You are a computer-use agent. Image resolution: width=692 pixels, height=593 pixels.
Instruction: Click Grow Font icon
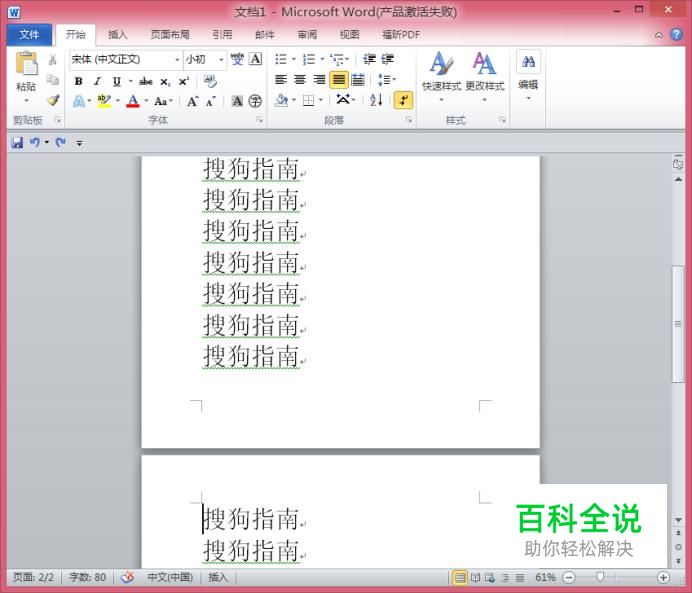[193, 101]
